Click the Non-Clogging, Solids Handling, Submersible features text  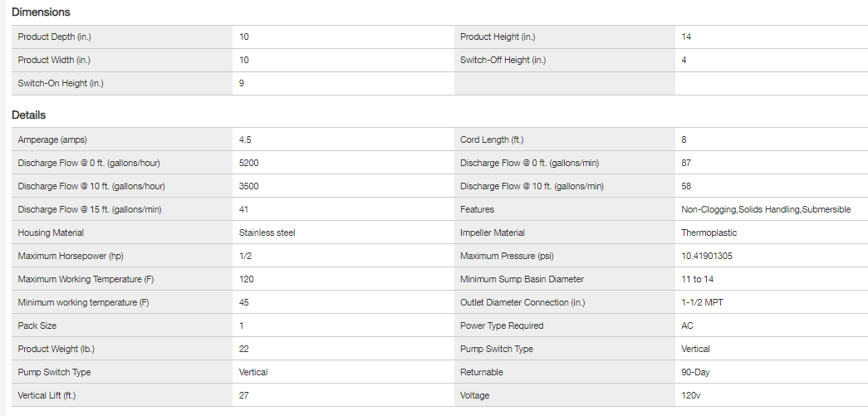tap(766, 209)
